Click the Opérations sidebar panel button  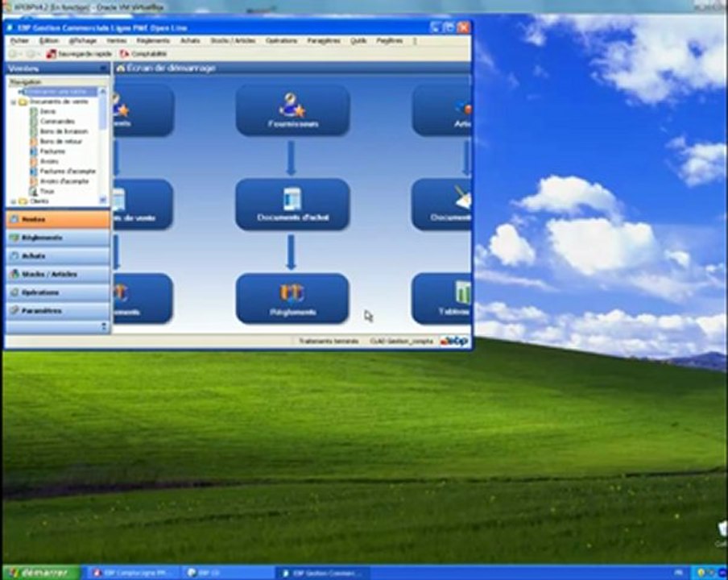[x=58, y=292]
